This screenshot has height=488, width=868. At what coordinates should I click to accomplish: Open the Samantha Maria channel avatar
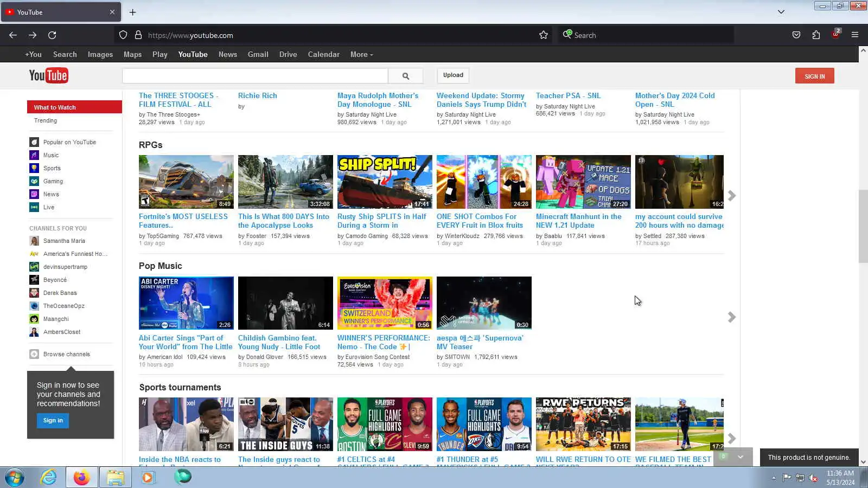[x=34, y=241]
